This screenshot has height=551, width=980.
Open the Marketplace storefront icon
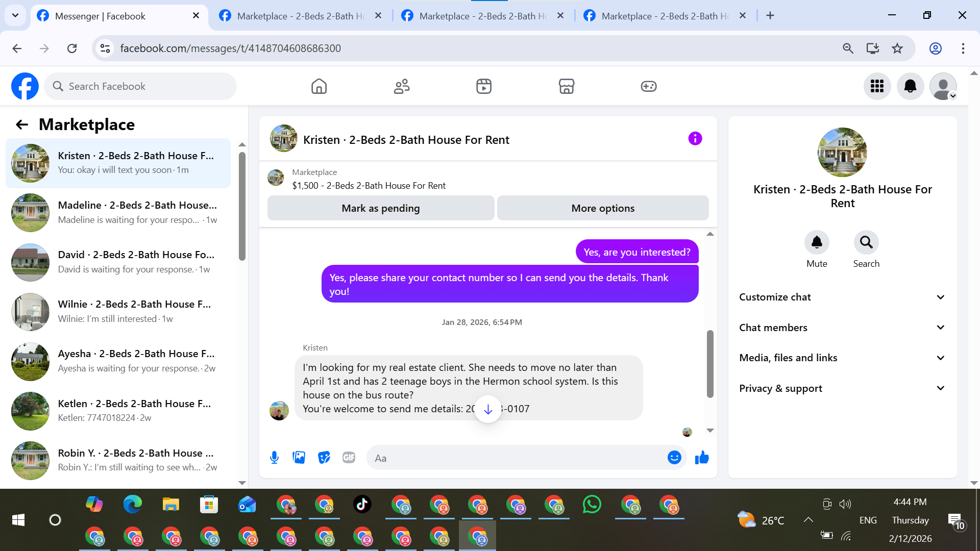pyautogui.click(x=567, y=86)
